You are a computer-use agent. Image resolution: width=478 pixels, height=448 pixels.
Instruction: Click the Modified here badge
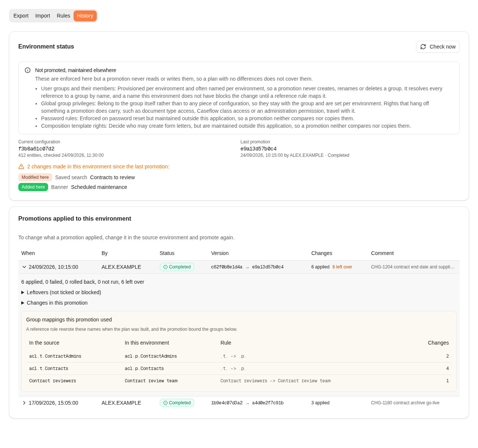35,177
